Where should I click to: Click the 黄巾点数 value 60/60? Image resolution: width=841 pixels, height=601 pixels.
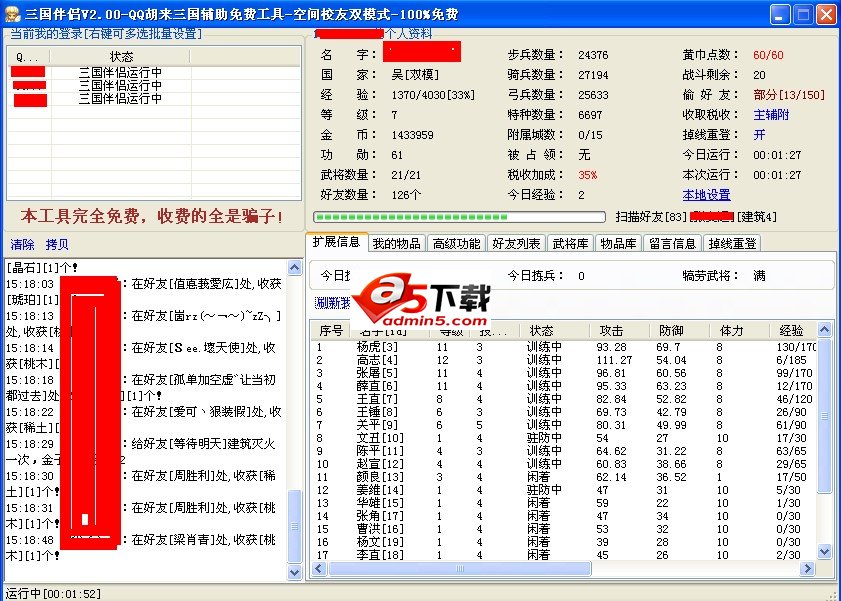pos(768,55)
